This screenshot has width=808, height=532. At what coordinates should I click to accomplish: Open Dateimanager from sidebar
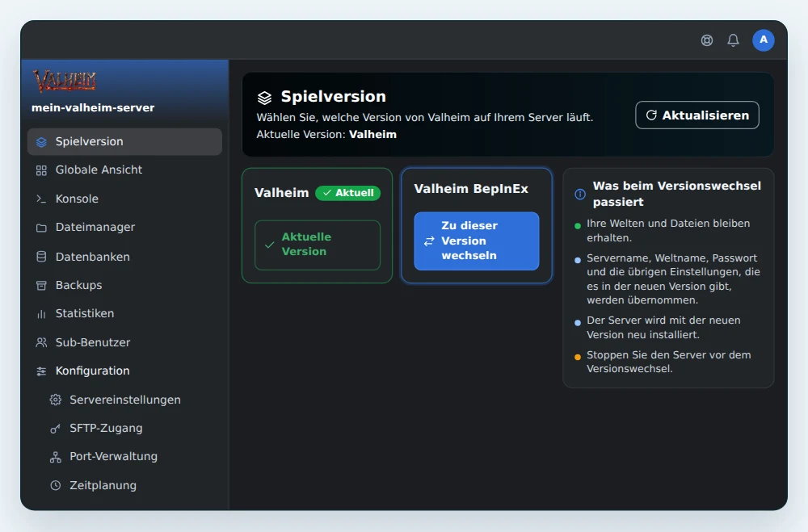[124, 228]
